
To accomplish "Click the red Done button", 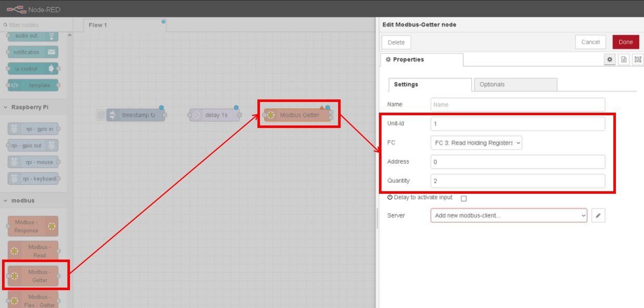I will pyautogui.click(x=625, y=42).
